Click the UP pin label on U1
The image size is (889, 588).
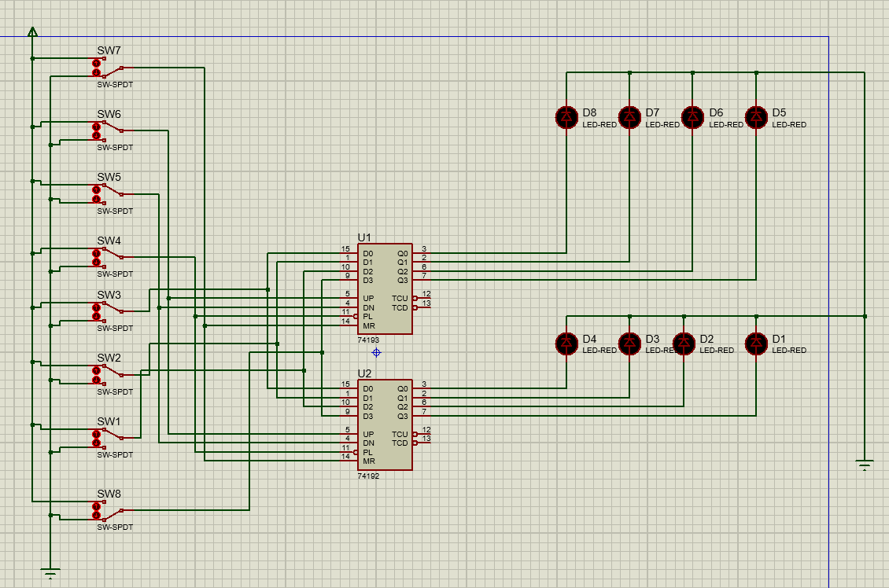pyautogui.click(x=368, y=298)
